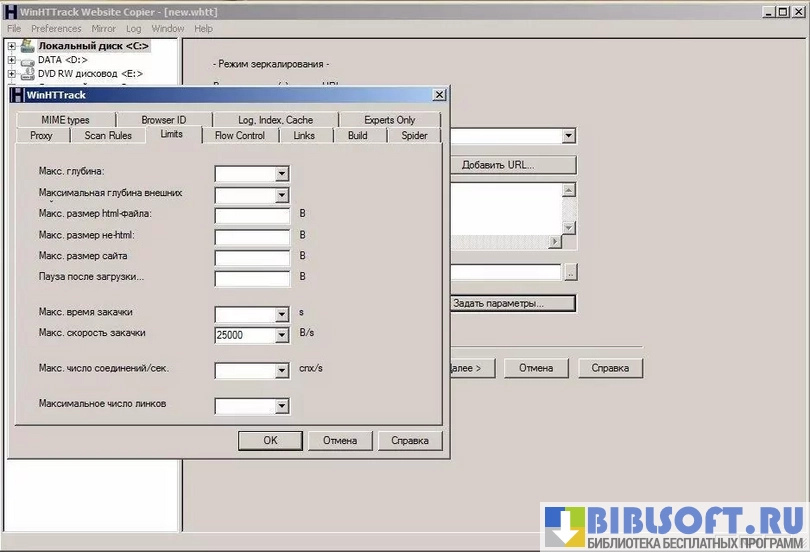Close the WinHTTrack options dialog with X
The width and height of the screenshot is (810, 552).
click(438, 95)
